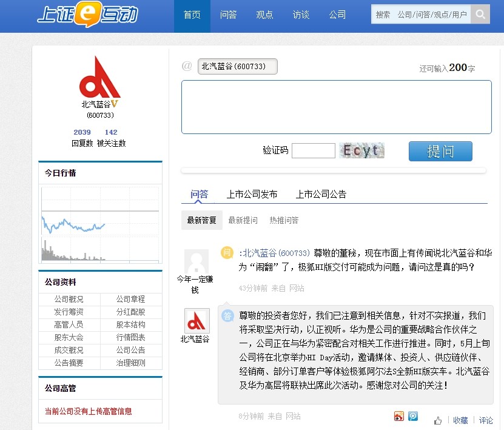This screenshot has width=504, height=430.
Task: Click the 评论 link under answer
Action: pos(486,420)
